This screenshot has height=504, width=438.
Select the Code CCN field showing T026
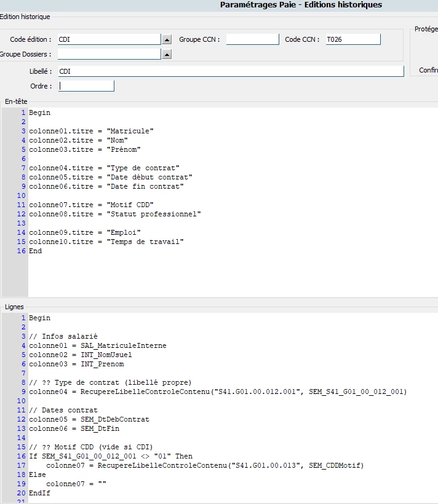tap(353, 39)
